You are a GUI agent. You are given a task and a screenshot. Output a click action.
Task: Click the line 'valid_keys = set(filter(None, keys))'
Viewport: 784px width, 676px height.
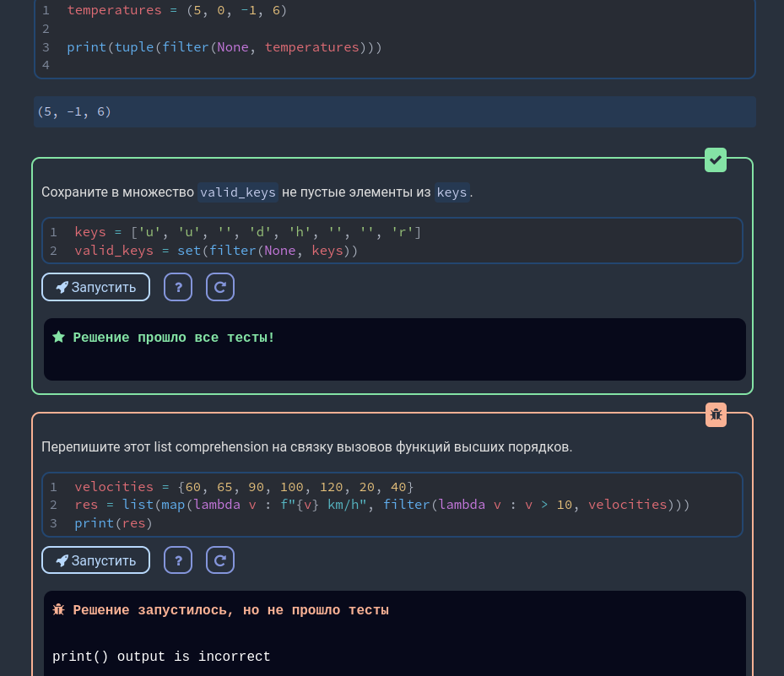pos(216,251)
